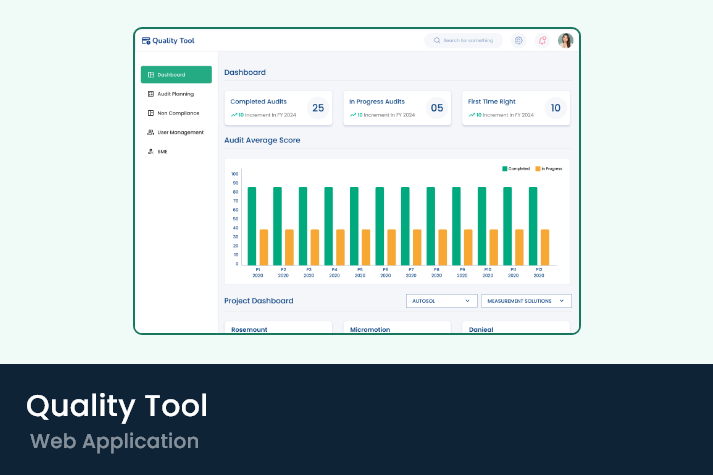The height and width of the screenshot is (475, 713).
Task: Click the Quality Tool logo icon
Action: (146, 41)
